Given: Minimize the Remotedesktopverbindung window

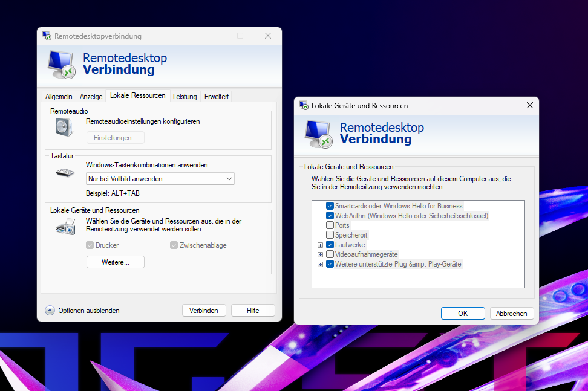Looking at the screenshot, I should [x=213, y=36].
